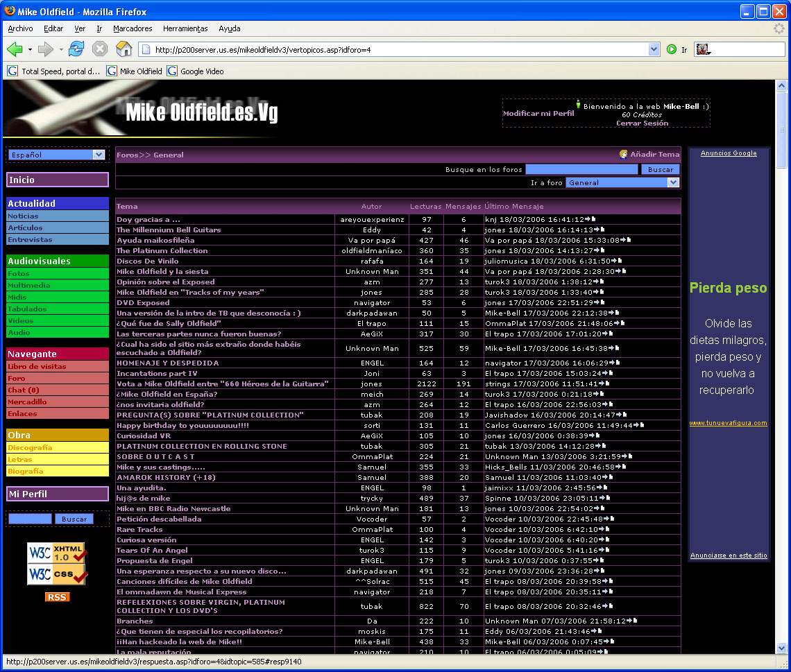Open Modificar mi Perfil link

pyautogui.click(x=538, y=114)
